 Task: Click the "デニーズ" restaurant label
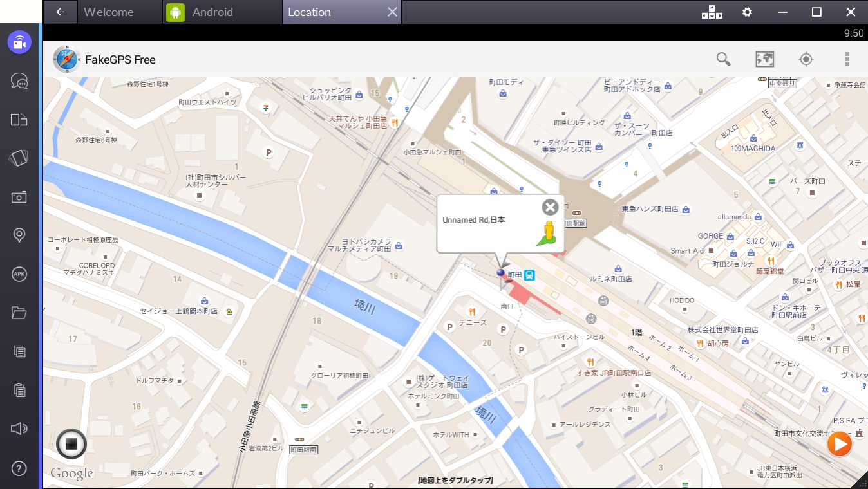pyautogui.click(x=473, y=322)
